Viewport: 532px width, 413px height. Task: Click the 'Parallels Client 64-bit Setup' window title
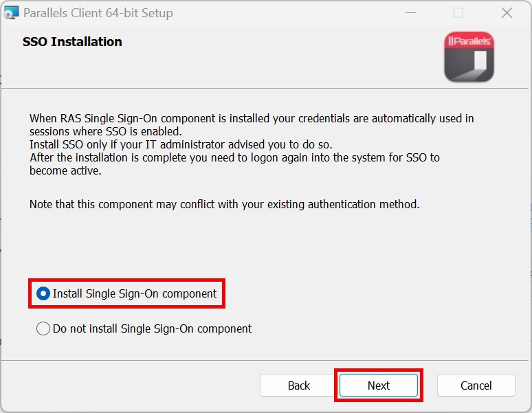pos(98,13)
